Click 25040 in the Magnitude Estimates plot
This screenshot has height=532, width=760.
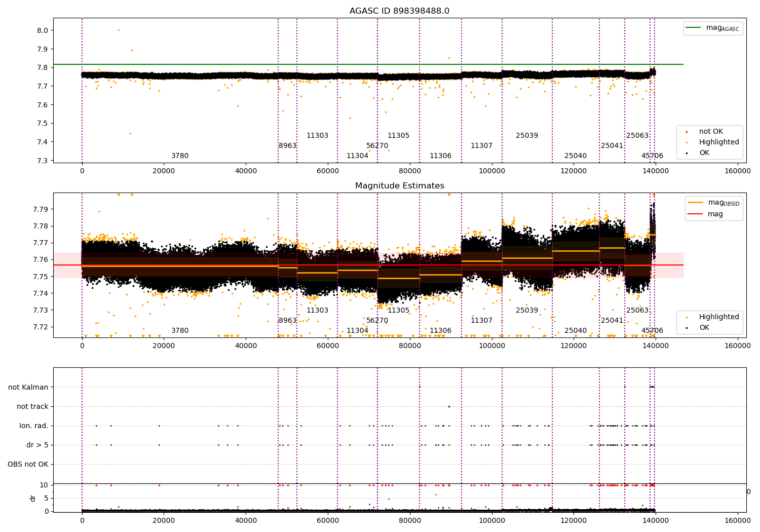tap(576, 330)
